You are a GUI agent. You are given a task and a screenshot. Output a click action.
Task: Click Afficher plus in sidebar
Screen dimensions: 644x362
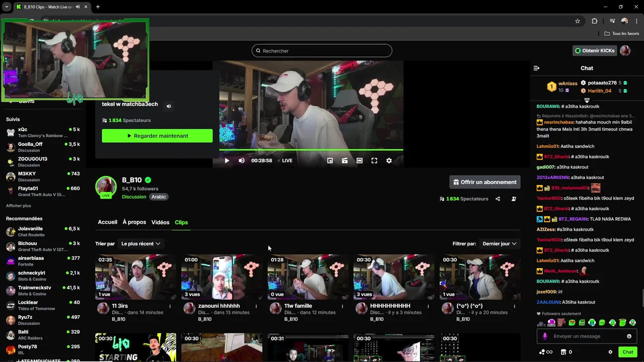point(19,206)
